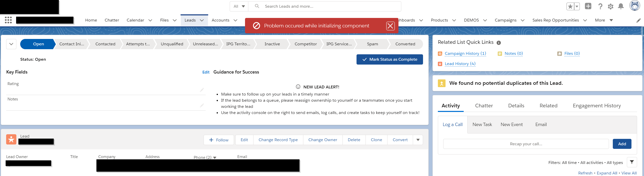Open the More navigation dropdown

pyautogui.click(x=604, y=20)
